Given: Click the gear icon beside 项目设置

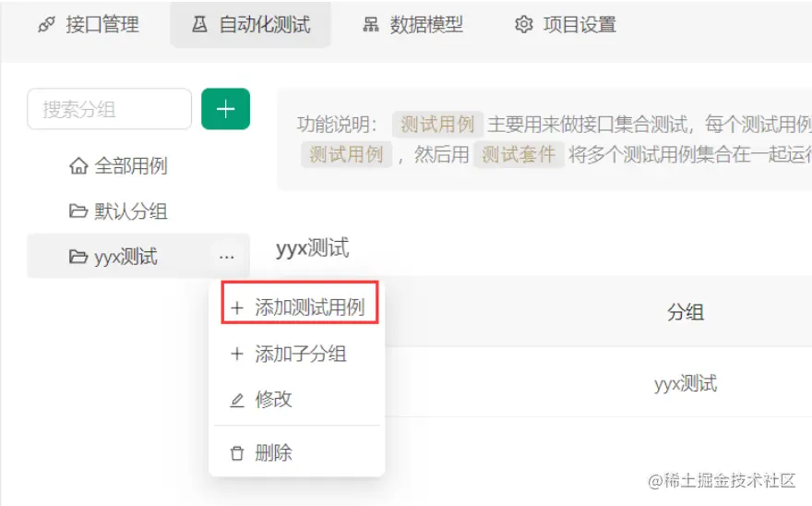Looking at the screenshot, I should click(x=523, y=24).
